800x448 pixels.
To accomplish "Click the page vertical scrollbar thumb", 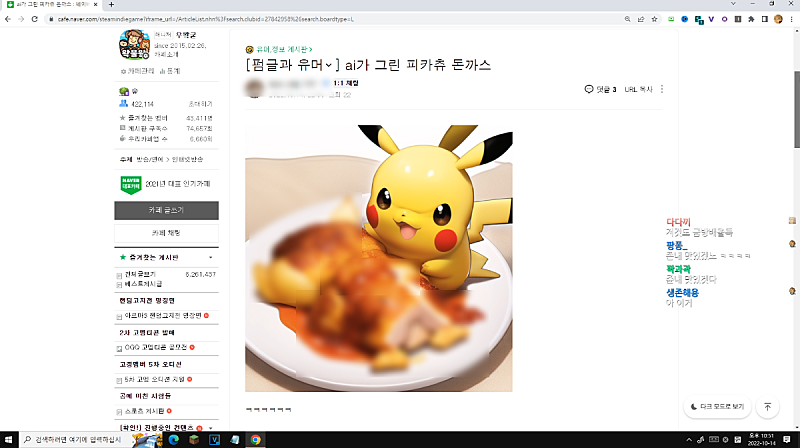I will 796,109.
